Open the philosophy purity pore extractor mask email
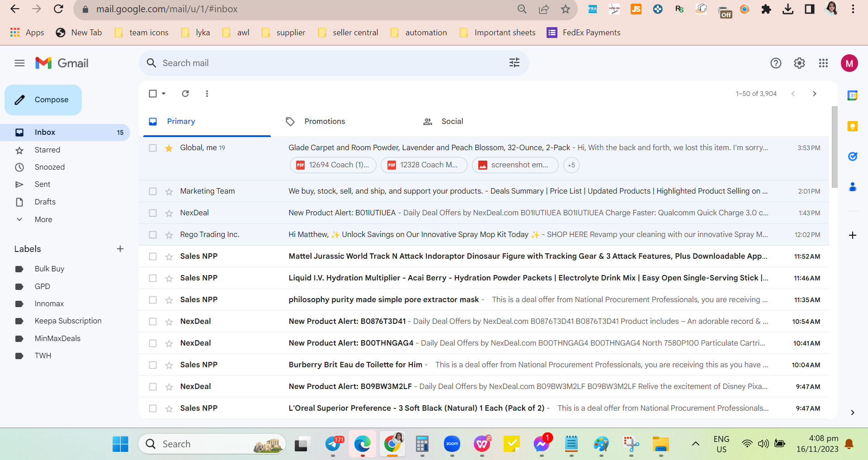 (x=484, y=300)
